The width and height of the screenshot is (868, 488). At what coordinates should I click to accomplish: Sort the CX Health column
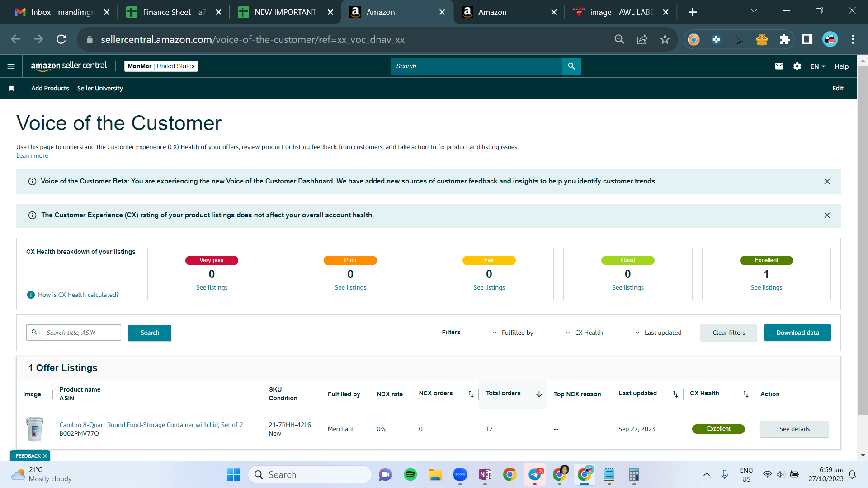pyautogui.click(x=745, y=394)
